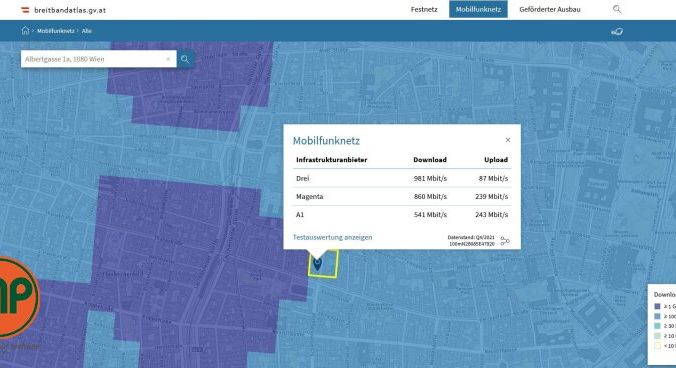Image resolution: width=676 pixels, height=368 pixels.
Task: Click the address search button
Action: [x=185, y=59]
